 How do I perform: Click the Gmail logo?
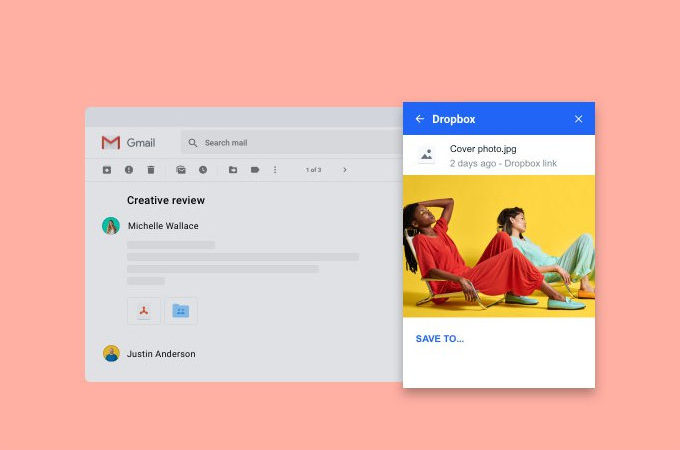(x=128, y=143)
